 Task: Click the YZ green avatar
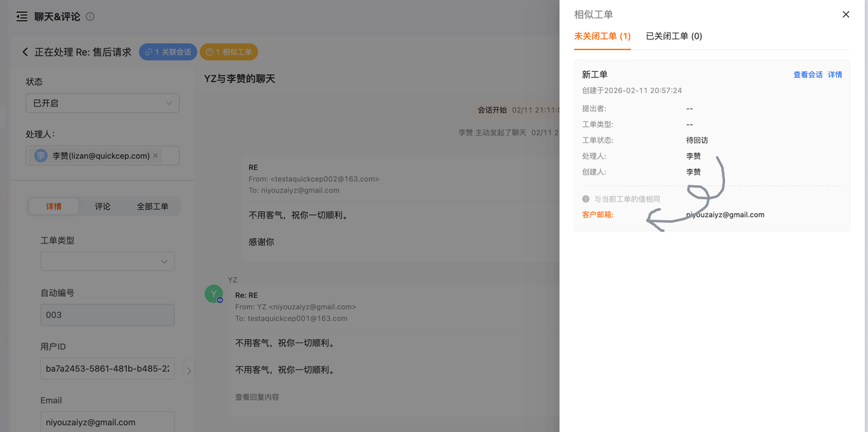click(214, 294)
